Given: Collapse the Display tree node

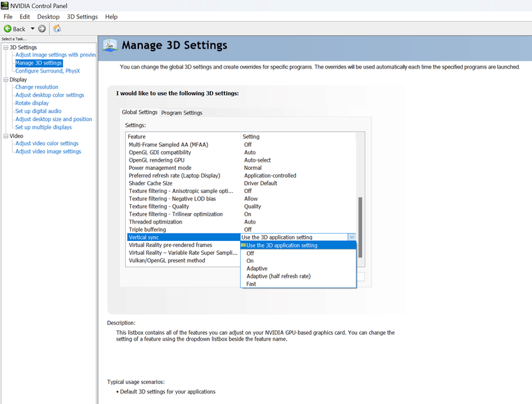Looking at the screenshot, I should (5, 79).
